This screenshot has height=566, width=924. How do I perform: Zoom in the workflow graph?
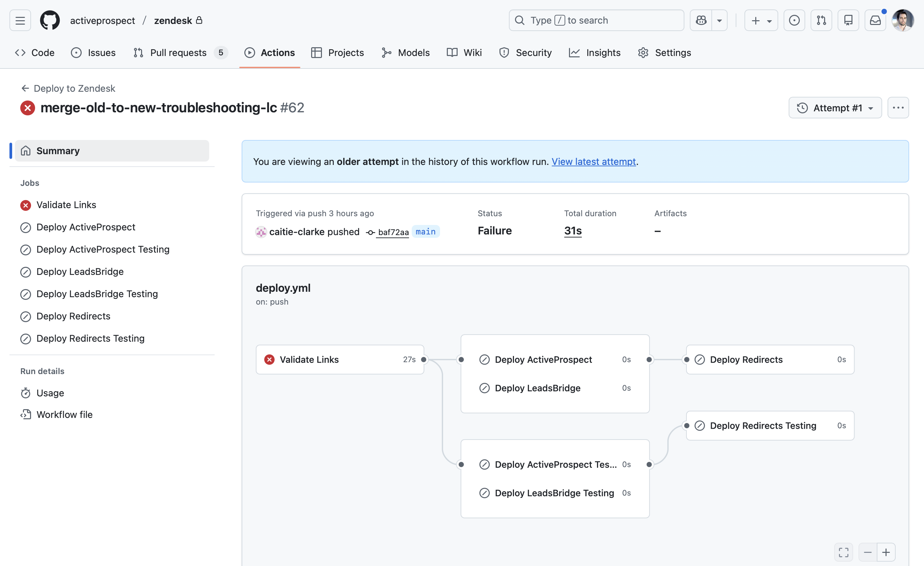pyautogui.click(x=886, y=552)
